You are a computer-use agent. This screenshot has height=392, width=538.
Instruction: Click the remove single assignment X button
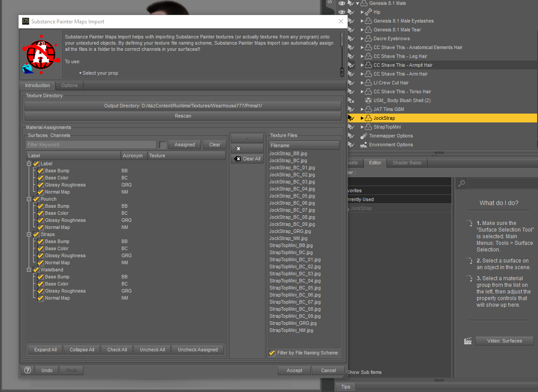pos(247,148)
